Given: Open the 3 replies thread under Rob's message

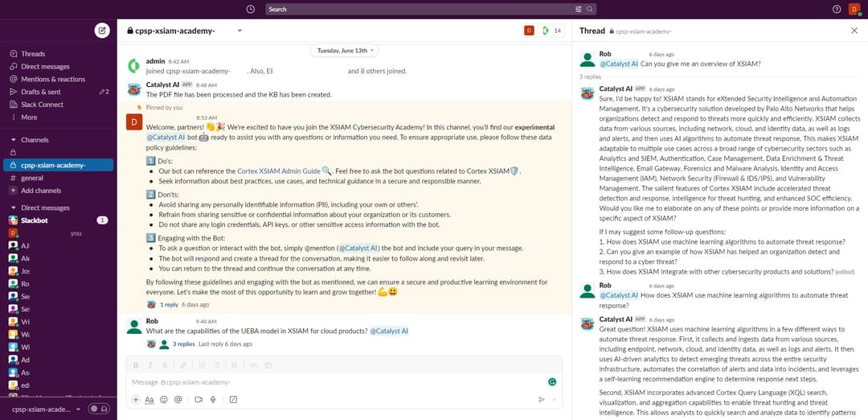Looking at the screenshot, I should click(183, 344).
